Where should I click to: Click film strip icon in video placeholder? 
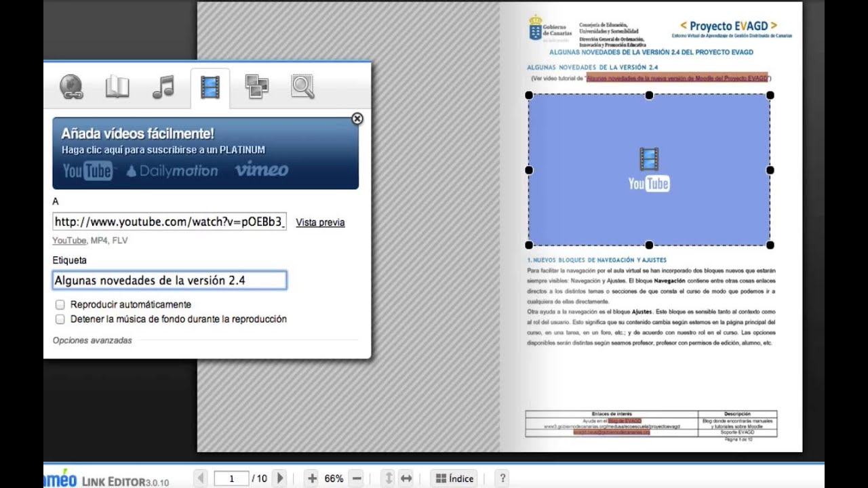pos(649,159)
